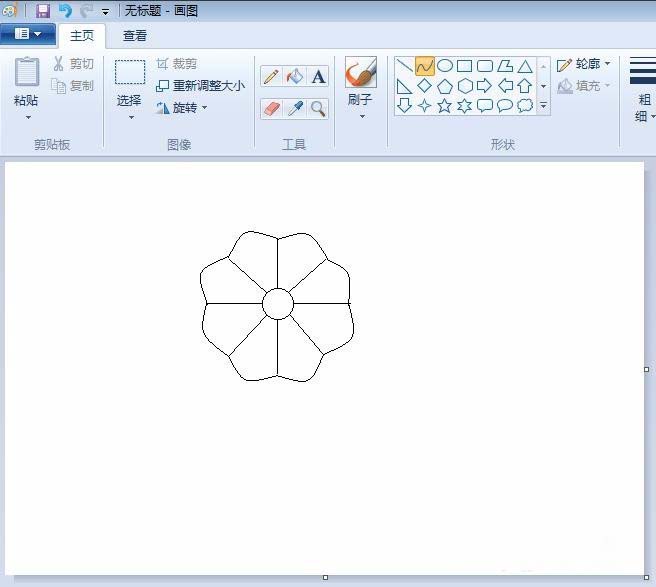The width and height of the screenshot is (656, 587).
Task: Pick the Cloud callout shape
Action: click(x=525, y=105)
